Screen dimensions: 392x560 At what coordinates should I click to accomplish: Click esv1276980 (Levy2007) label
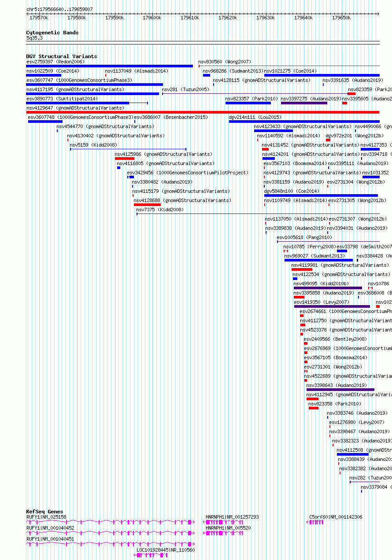pyautogui.click(x=357, y=422)
